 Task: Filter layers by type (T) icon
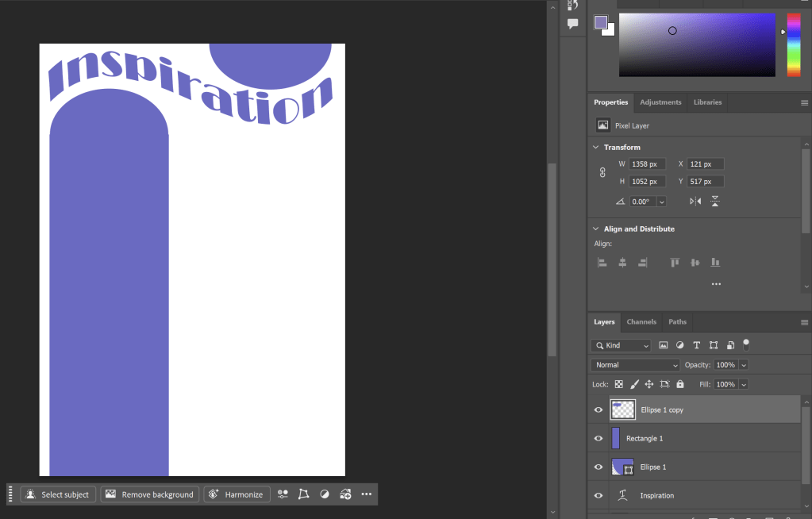click(697, 345)
